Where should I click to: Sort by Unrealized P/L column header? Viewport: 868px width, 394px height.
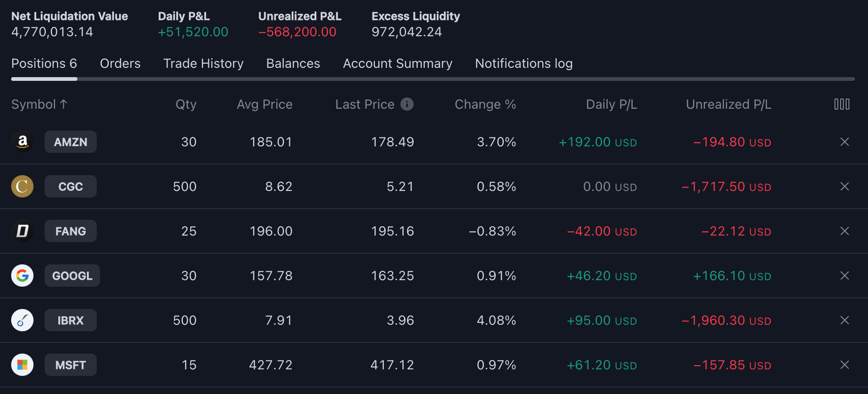pyautogui.click(x=728, y=104)
